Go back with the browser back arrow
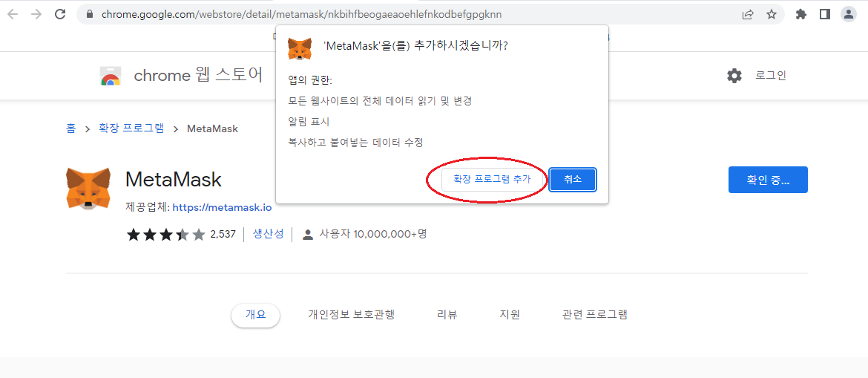 [x=13, y=14]
